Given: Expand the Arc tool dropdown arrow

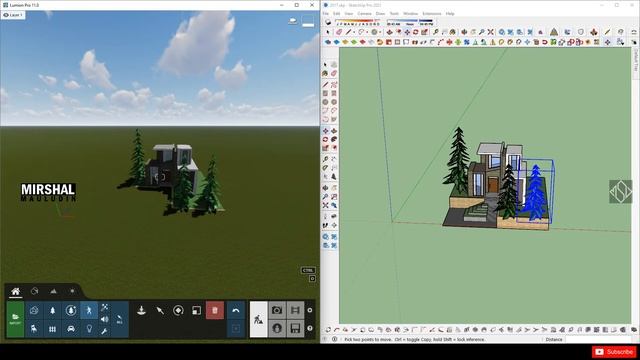Looking at the screenshot, I should (x=367, y=32).
